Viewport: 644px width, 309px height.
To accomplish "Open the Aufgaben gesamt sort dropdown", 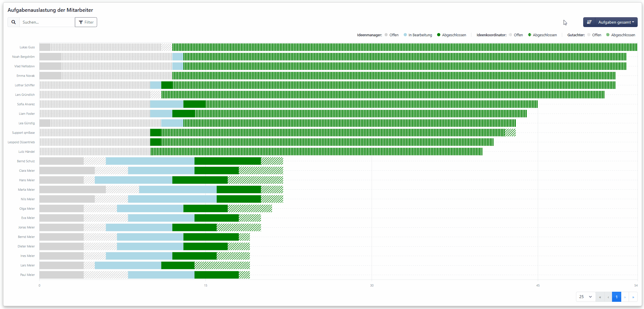I will [x=616, y=22].
